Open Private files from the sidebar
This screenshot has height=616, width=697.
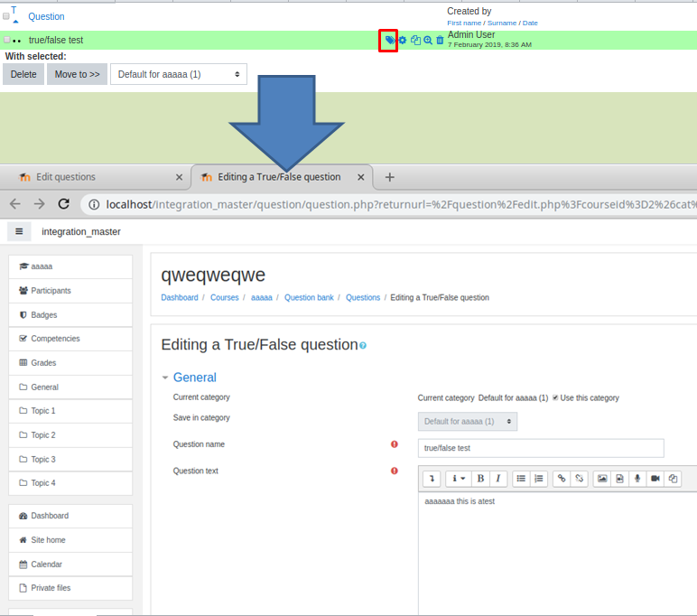[x=70, y=587]
